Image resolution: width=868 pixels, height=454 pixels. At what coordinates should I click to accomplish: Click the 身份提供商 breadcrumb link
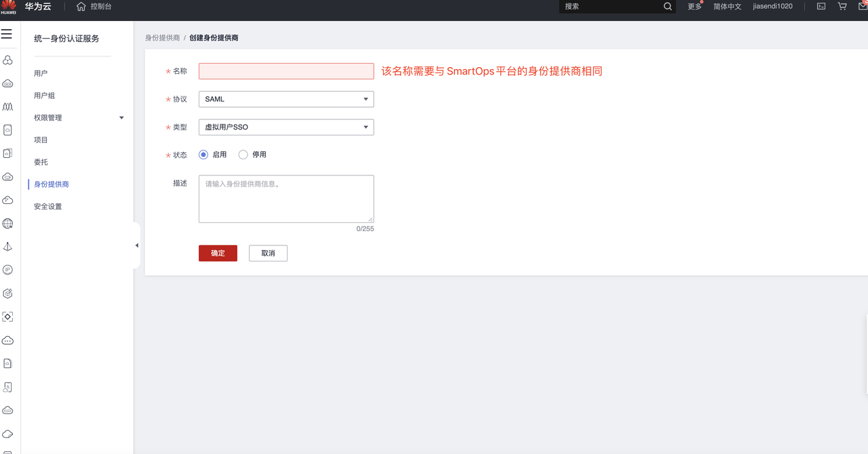[163, 38]
